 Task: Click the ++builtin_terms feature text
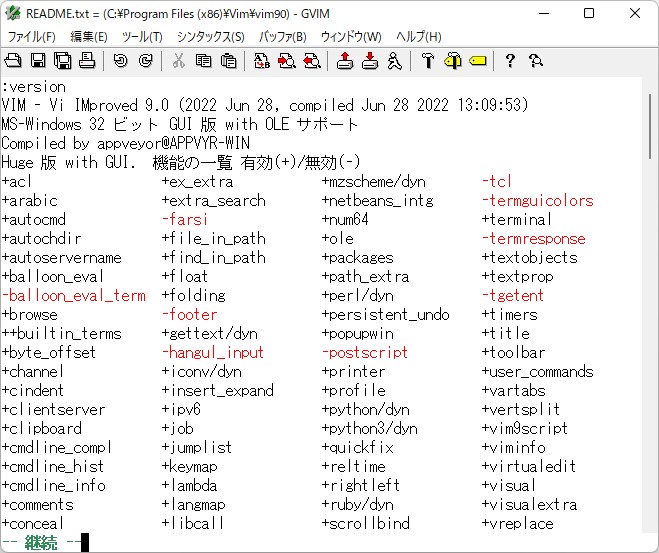click(61, 333)
